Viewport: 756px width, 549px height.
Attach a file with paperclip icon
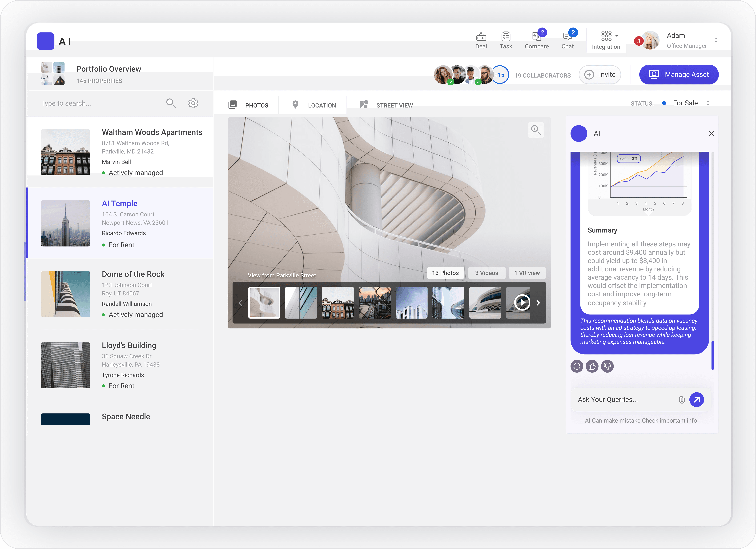click(x=682, y=400)
